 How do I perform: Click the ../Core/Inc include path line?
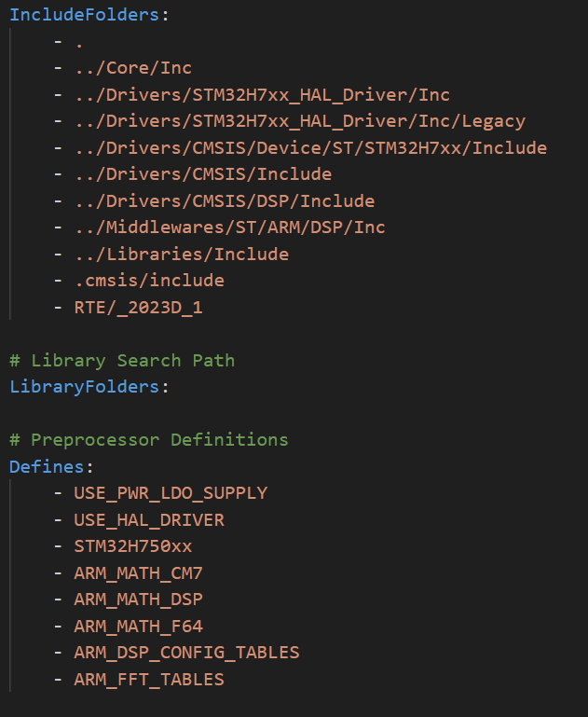(x=132, y=68)
